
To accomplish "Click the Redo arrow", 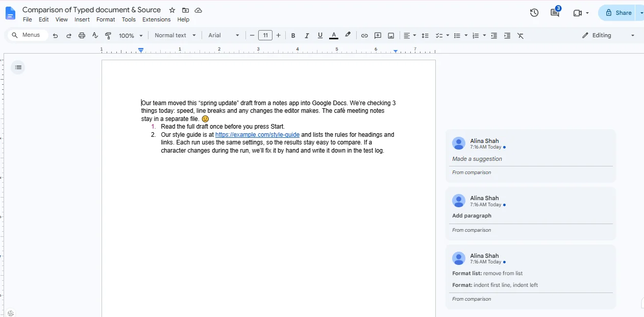I will (x=68, y=36).
